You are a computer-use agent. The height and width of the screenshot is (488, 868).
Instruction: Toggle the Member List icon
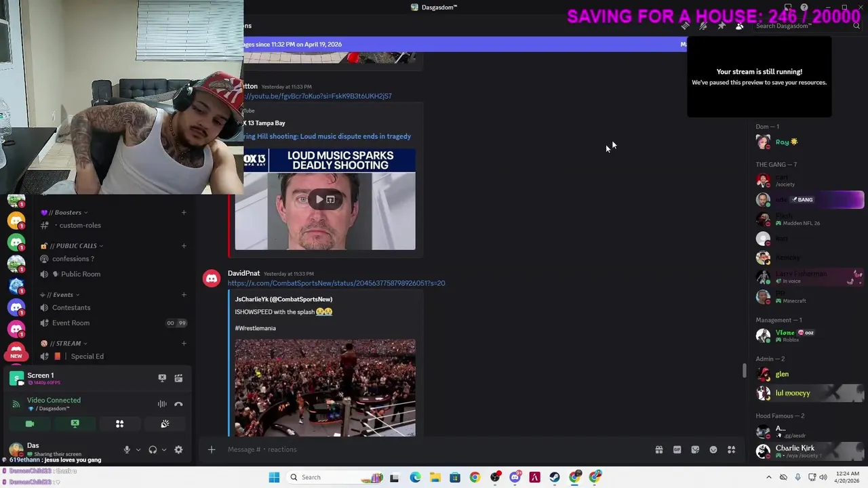coord(740,26)
